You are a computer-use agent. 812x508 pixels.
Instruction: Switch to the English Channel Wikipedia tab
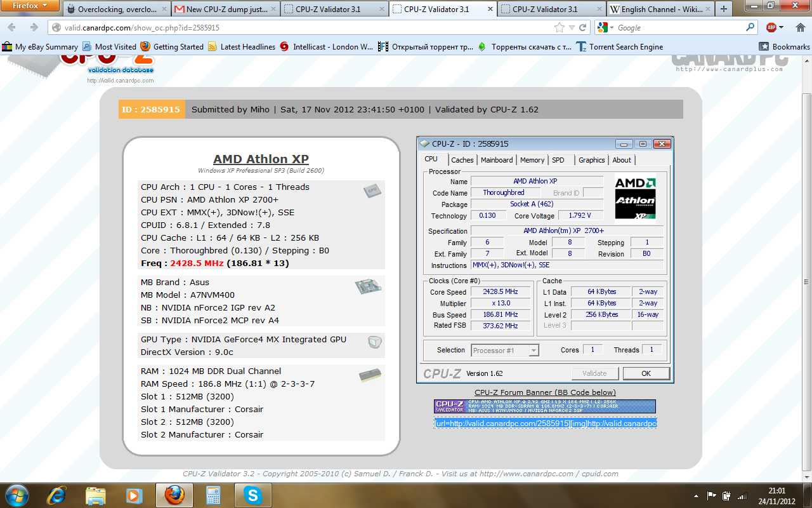(x=660, y=9)
